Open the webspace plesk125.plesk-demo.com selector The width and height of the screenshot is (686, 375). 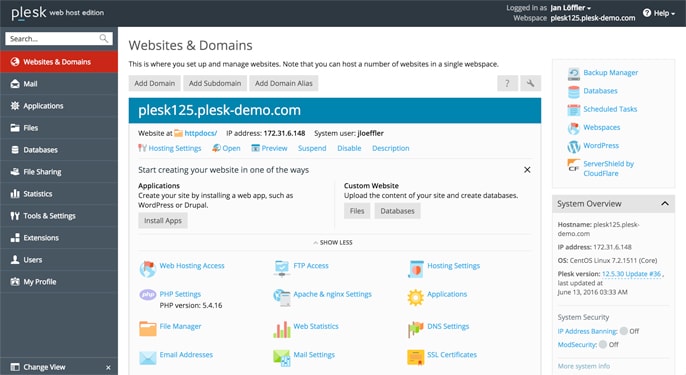point(593,18)
